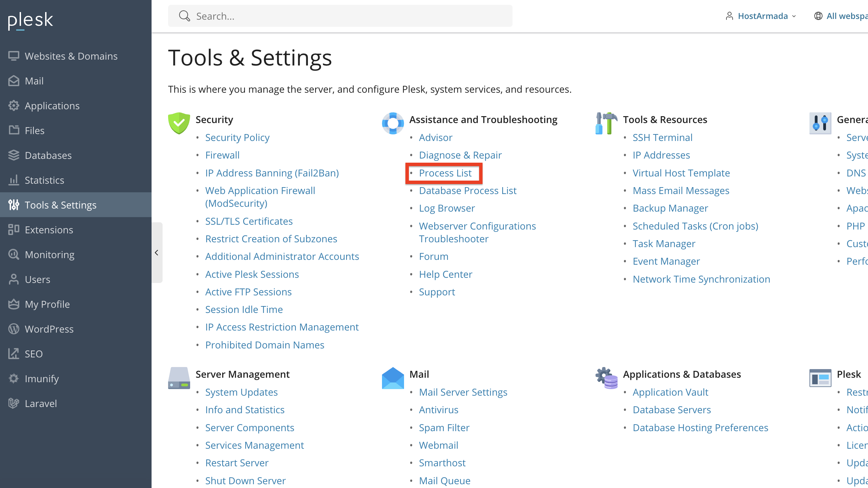Open the Firewall settings link
This screenshot has height=488, width=868.
pyautogui.click(x=222, y=155)
